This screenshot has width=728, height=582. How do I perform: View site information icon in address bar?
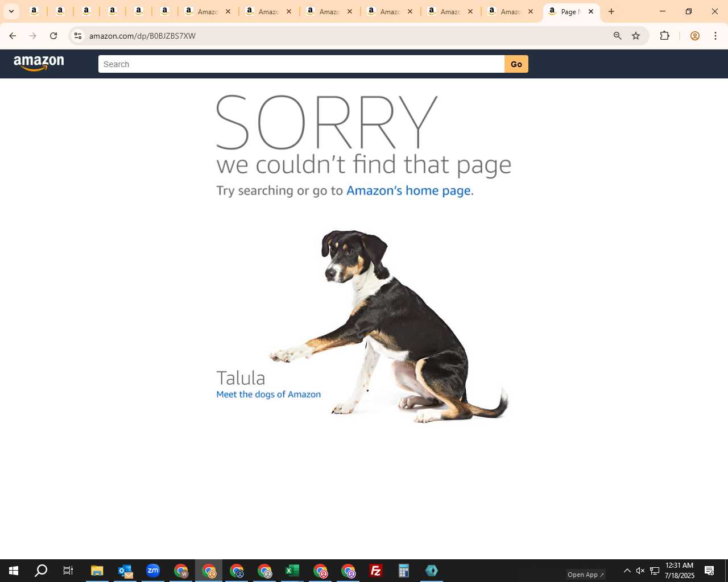[x=78, y=36]
